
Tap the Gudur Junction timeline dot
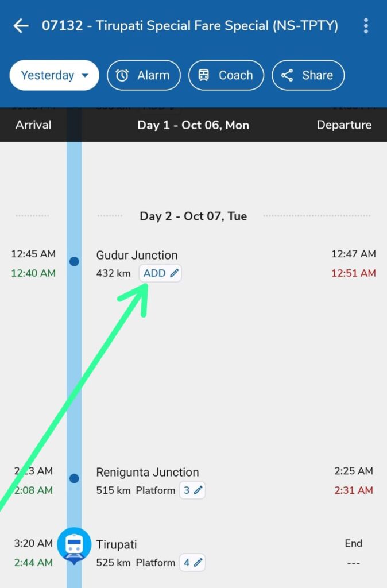click(x=74, y=262)
